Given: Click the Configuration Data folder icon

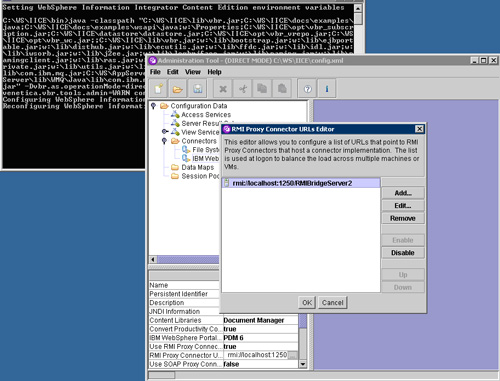Looking at the screenshot, I should 164,106.
